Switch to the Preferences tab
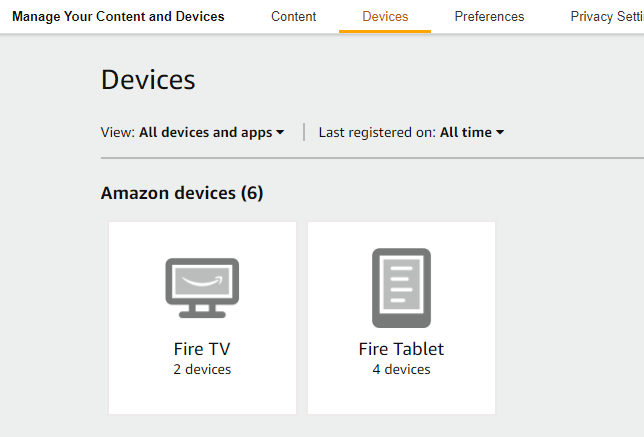644x437 pixels. 489,16
